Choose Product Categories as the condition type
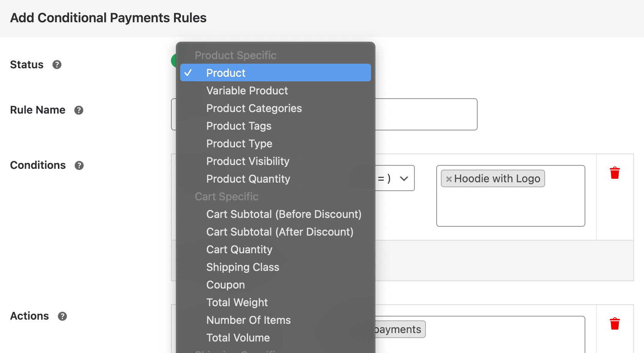The image size is (644, 353). pyautogui.click(x=254, y=108)
